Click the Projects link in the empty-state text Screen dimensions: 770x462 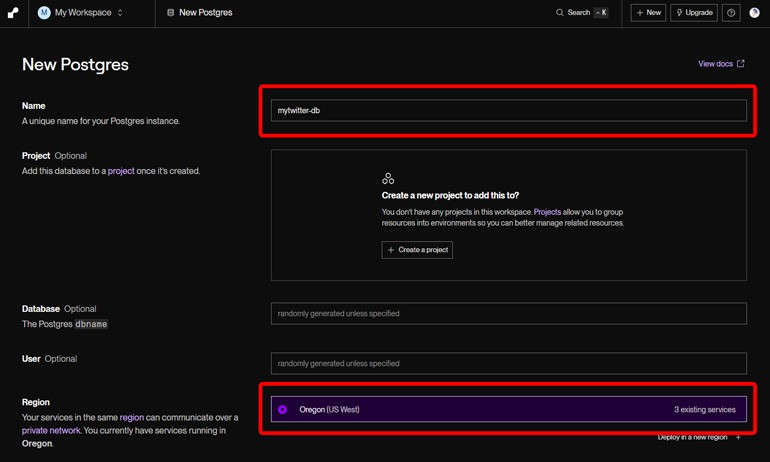pyautogui.click(x=547, y=212)
